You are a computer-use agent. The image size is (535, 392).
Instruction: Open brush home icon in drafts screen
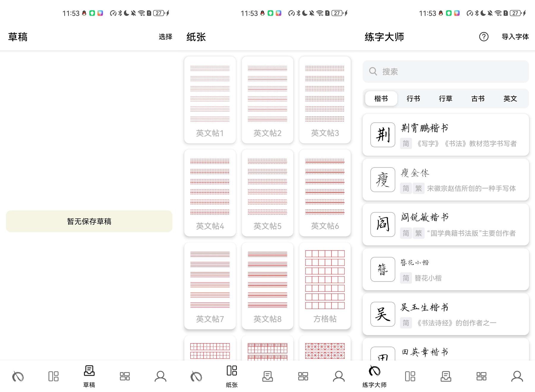pos(18,376)
